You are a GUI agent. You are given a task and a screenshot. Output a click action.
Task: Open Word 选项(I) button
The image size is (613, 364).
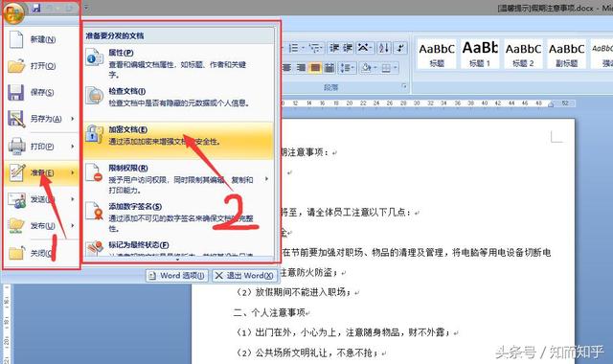[x=177, y=276]
